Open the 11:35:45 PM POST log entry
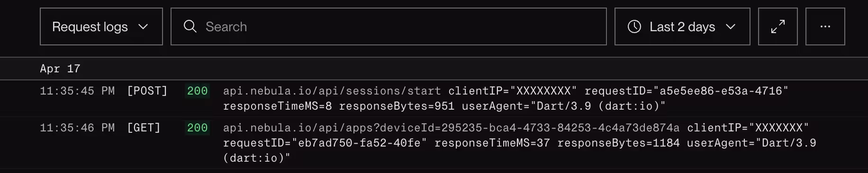Viewport: 868px width, 173px height. [x=434, y=98]
